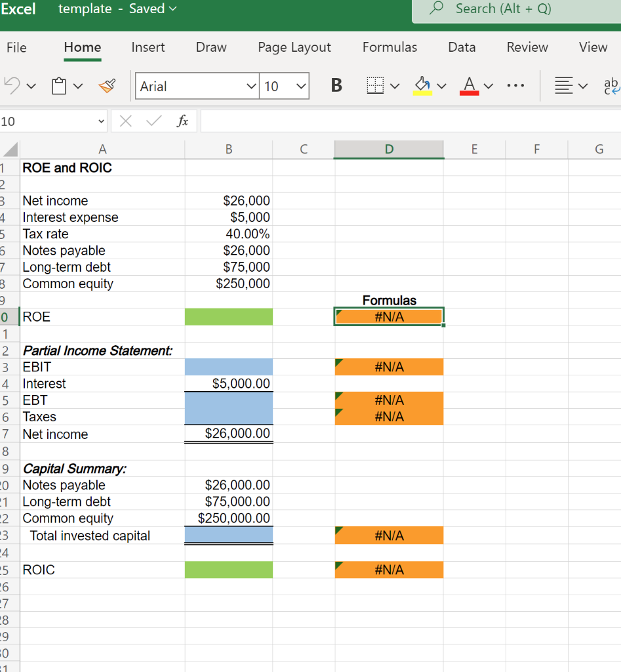Click the File menu

click(x=17, y=47)
